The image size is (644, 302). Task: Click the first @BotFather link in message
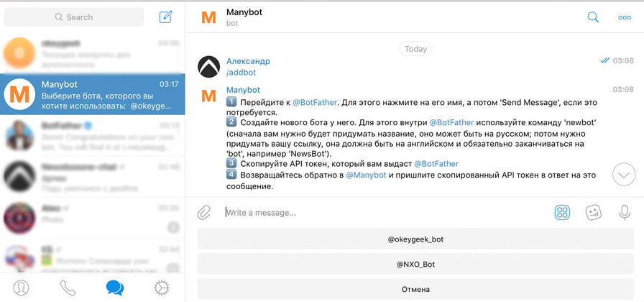[315, 103]
